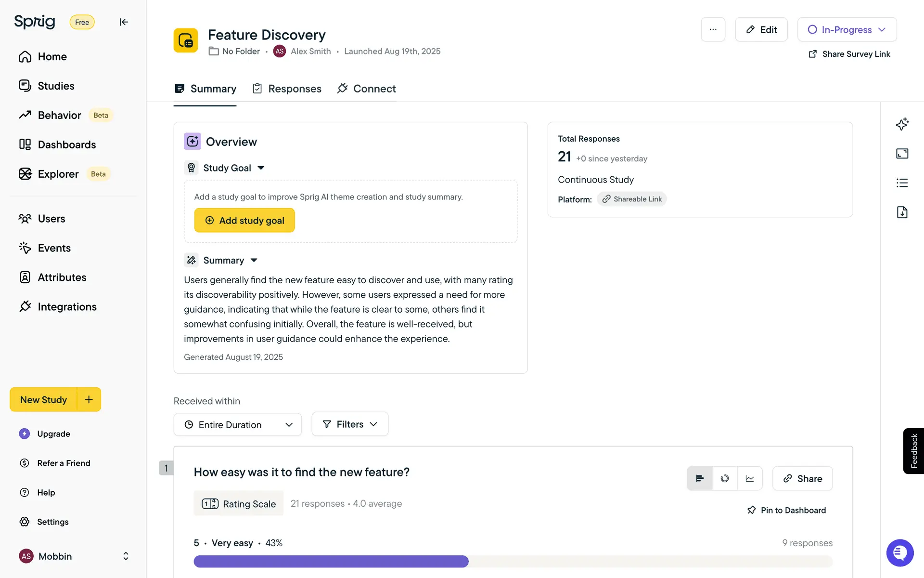
Task: Click the Very easy response bar
Action: tap(331, 561)
